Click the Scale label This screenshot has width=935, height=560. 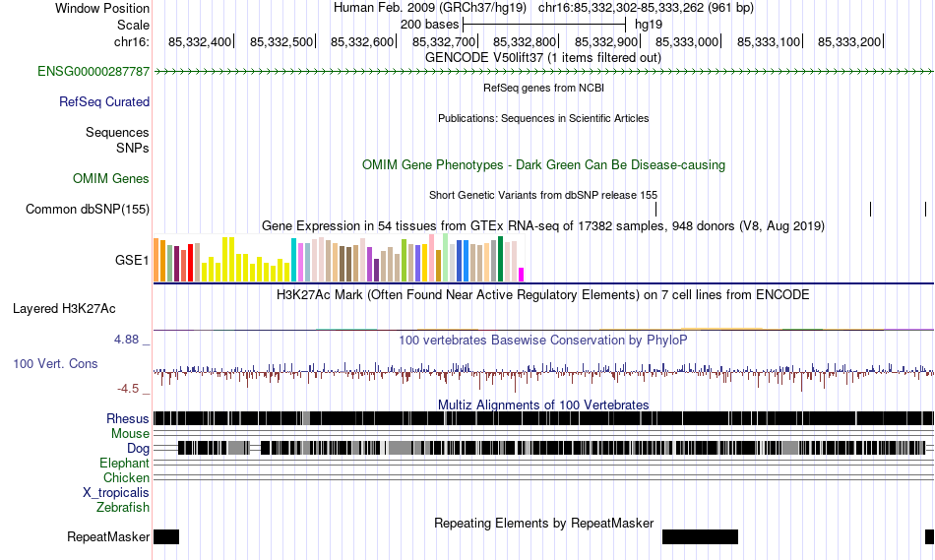133,25
